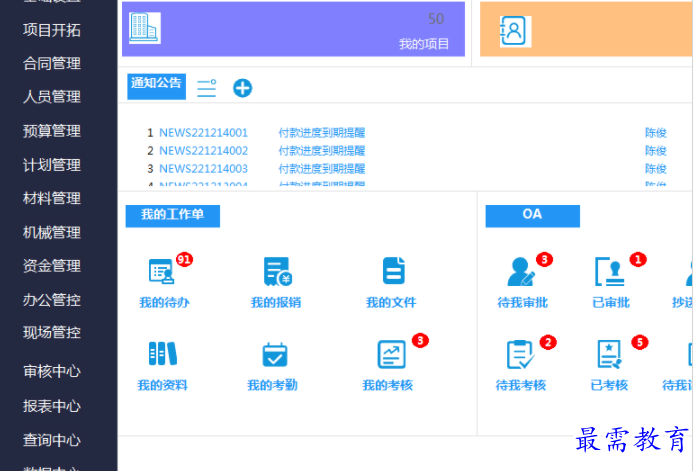Screen dimensions: 697x471
Task: Open 我的待办 icon with 91 badge
Action: 161,271
